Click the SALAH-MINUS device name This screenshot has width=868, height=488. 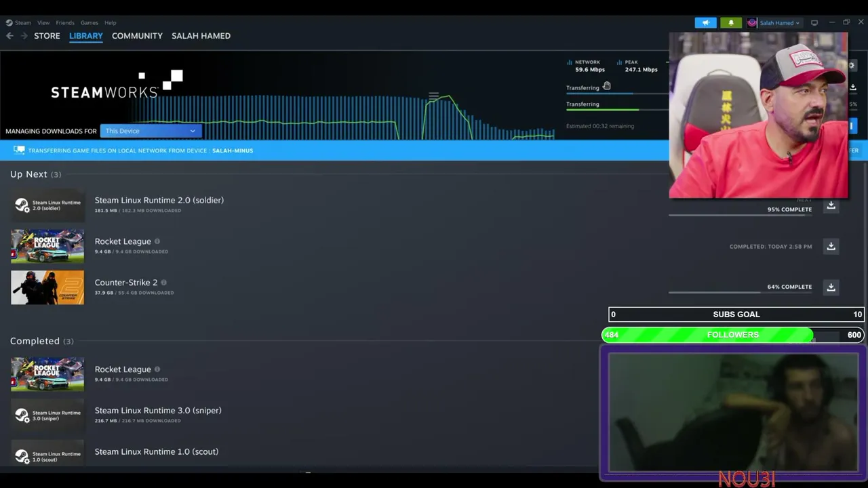tap(233, 150)
